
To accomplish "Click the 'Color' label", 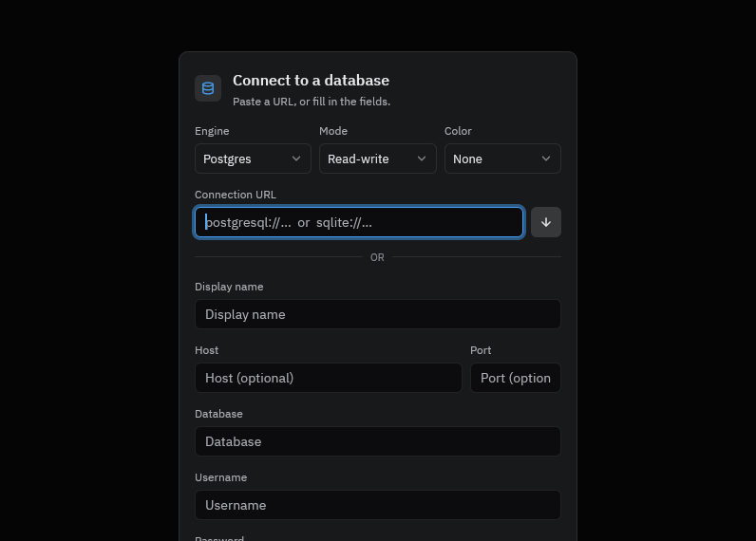I will pyautogui.click(x=458, y=131).
